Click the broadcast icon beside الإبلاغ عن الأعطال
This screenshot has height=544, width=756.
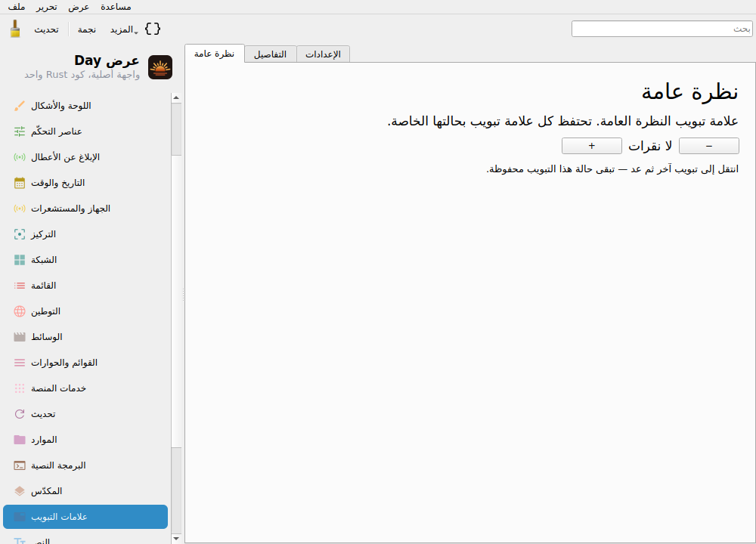[20, 157]
